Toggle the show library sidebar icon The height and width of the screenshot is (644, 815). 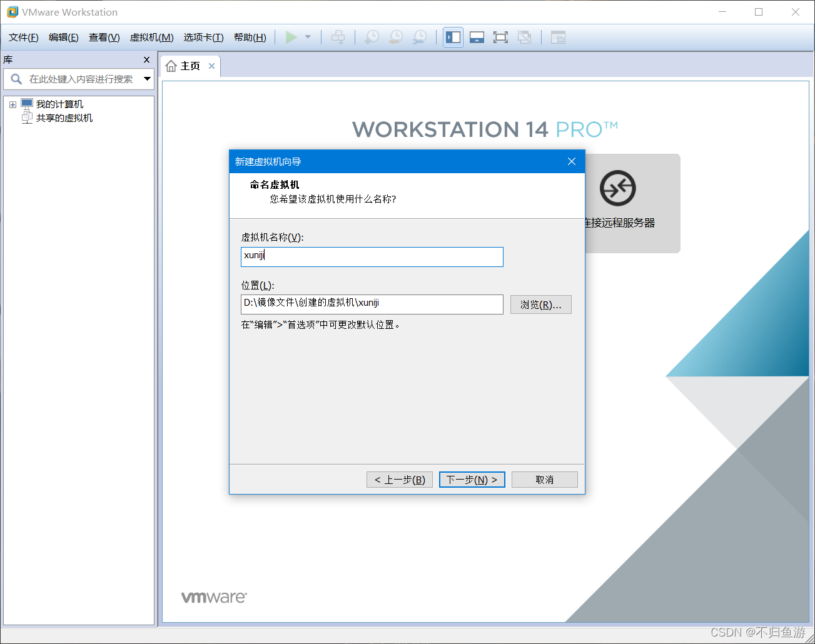(x=453, y=38)
